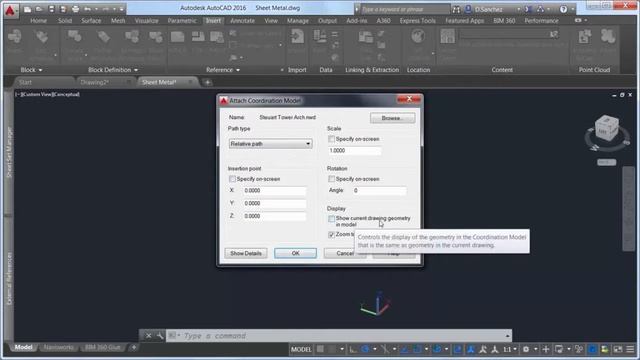Image resolution: width=640 pixels, height=360 pixels.
Task: Expand command line history arrow
Action: click(x=507, y=336)
